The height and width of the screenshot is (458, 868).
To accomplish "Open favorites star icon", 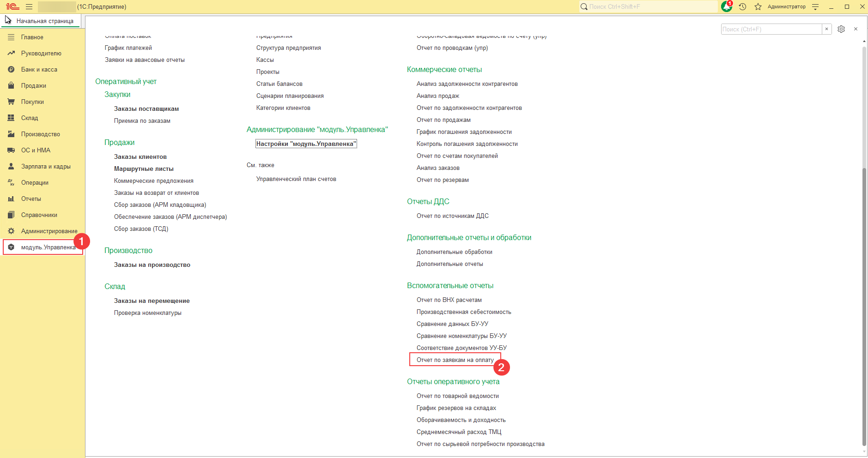I will pyautogui.click(x=758, y=7).
